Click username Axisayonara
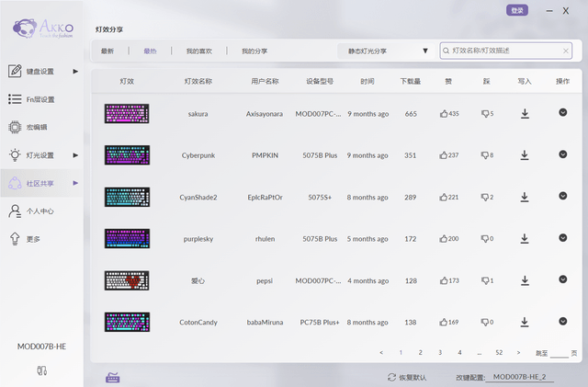Viewport: 588px width, 387px height. 265,114
